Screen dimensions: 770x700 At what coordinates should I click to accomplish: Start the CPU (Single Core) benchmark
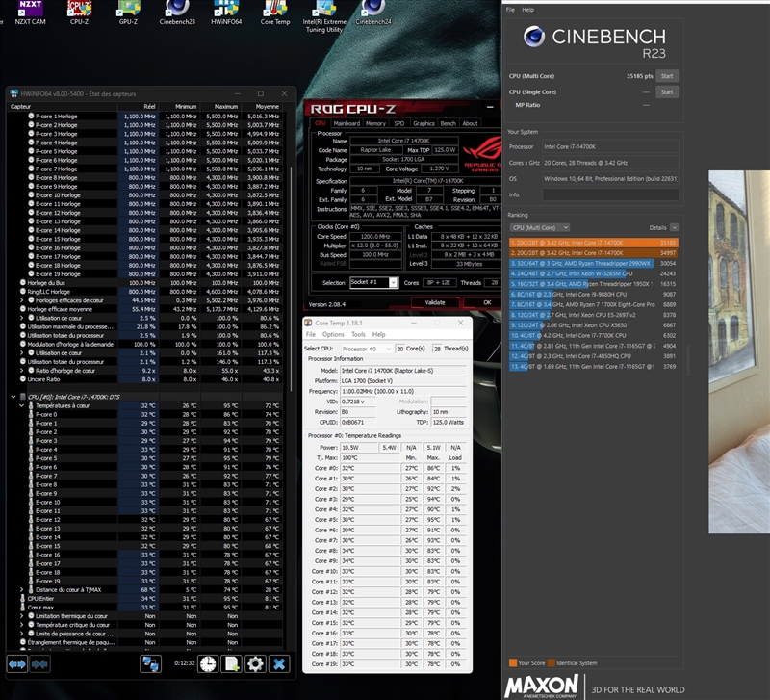point(666,91)
